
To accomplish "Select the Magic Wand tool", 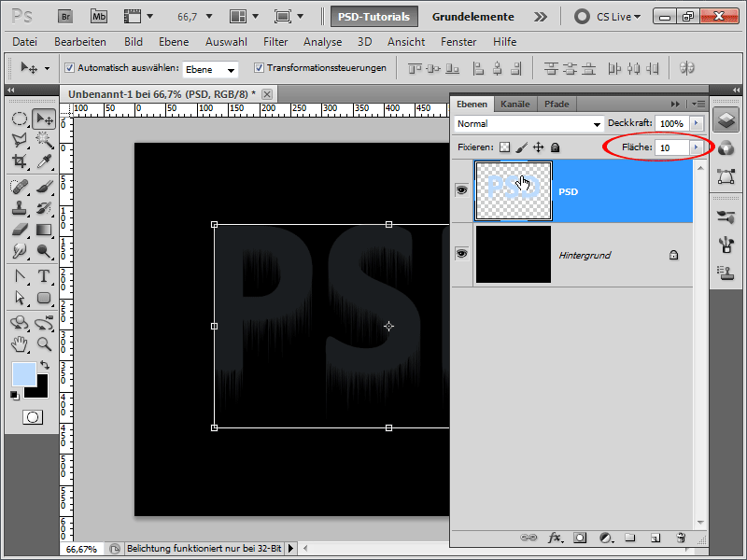I will pyautogui.click(x=44, y=140).
